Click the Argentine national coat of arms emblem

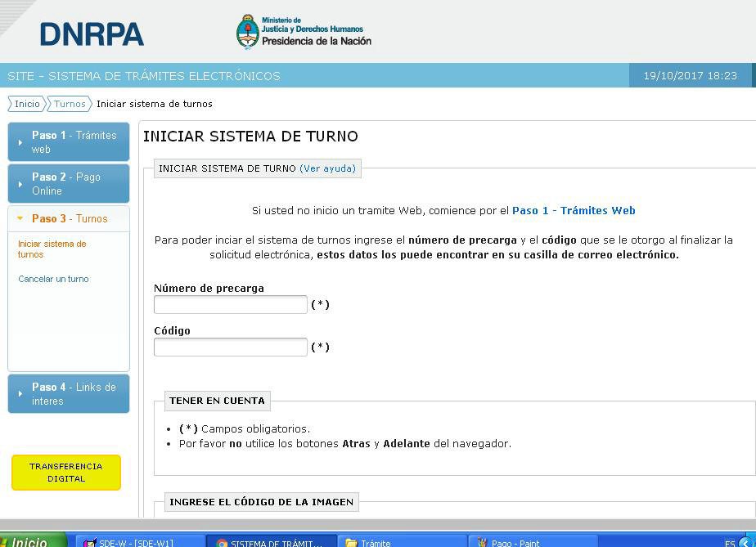pyautogui.click(x=247, y=32)
